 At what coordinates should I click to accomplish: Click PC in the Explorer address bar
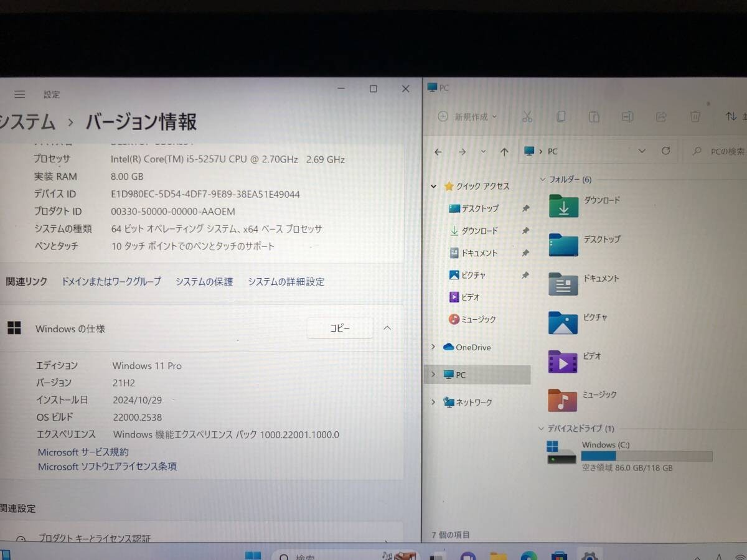[552, 151]
